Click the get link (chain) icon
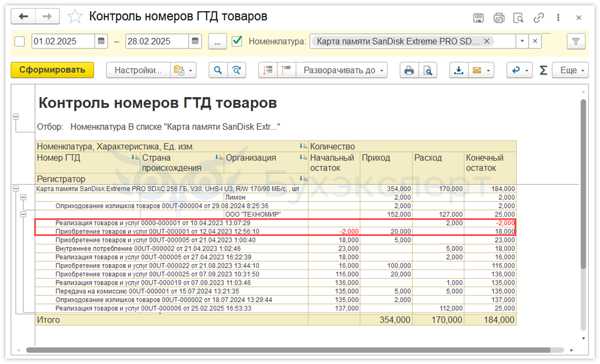 click(x=538, y=18)
